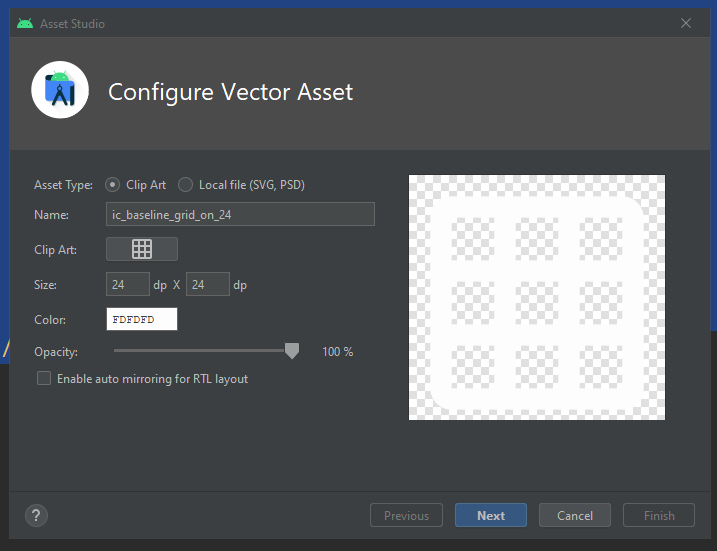Click the height size field

click(x=208, y=285)
